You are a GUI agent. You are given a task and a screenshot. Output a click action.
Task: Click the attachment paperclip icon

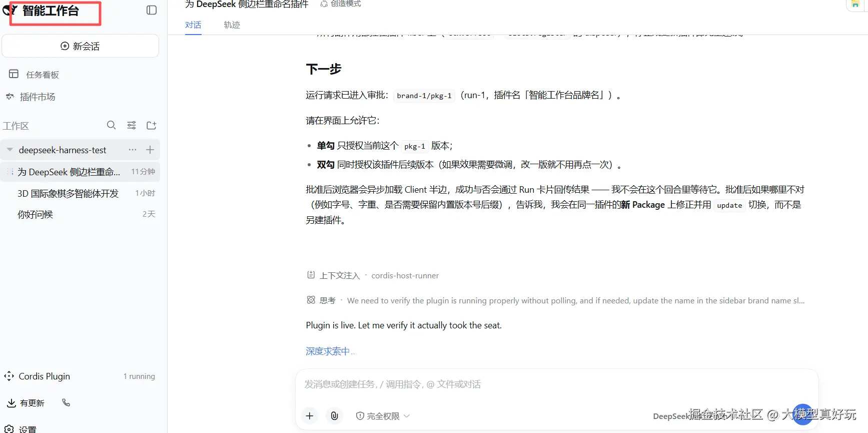(x=335, y=416)
